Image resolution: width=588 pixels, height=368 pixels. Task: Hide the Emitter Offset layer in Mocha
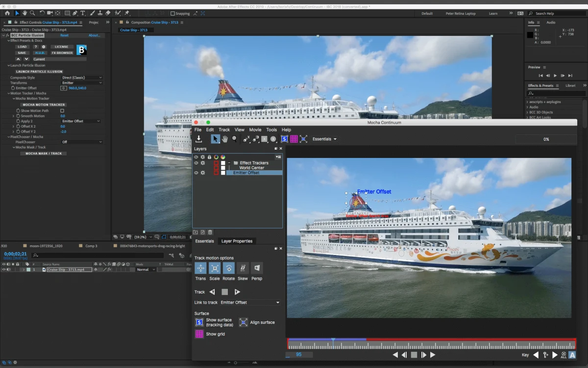point(196,173)
